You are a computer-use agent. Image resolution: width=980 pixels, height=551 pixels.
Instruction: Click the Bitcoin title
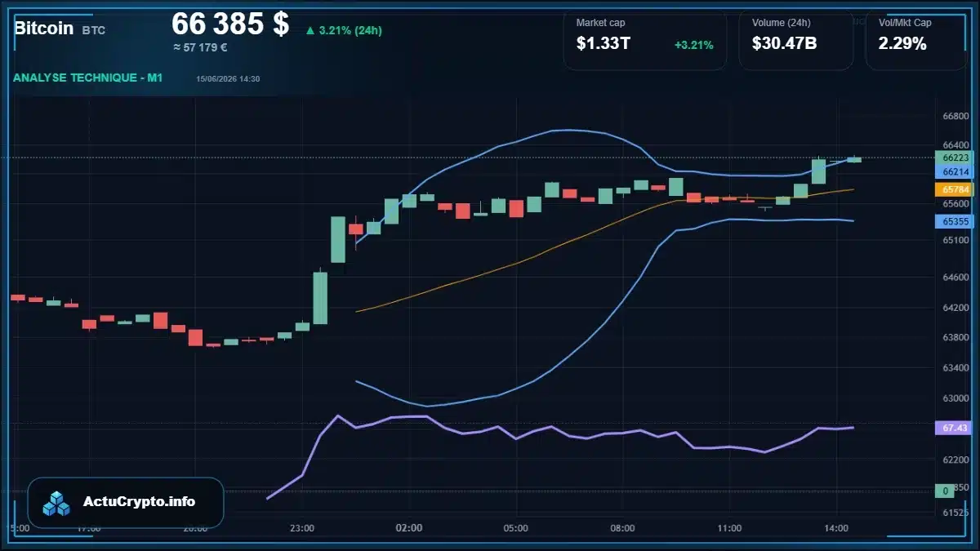[43, 29]
